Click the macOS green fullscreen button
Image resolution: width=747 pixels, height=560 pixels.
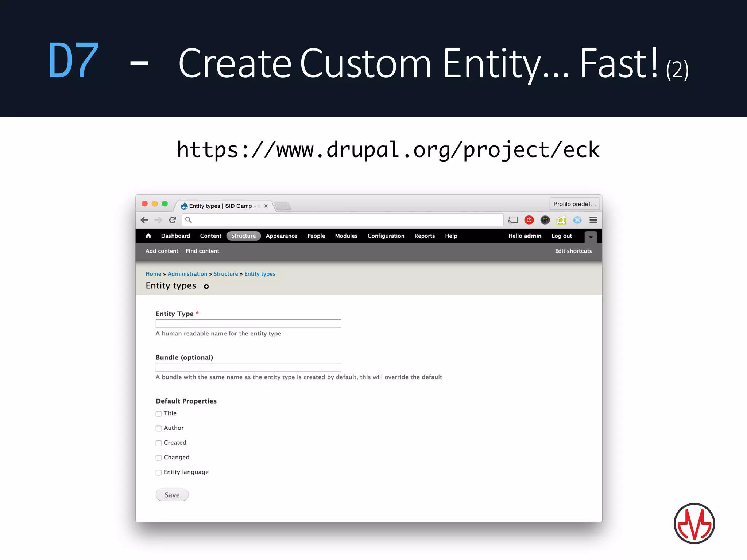tap(165, 204)
